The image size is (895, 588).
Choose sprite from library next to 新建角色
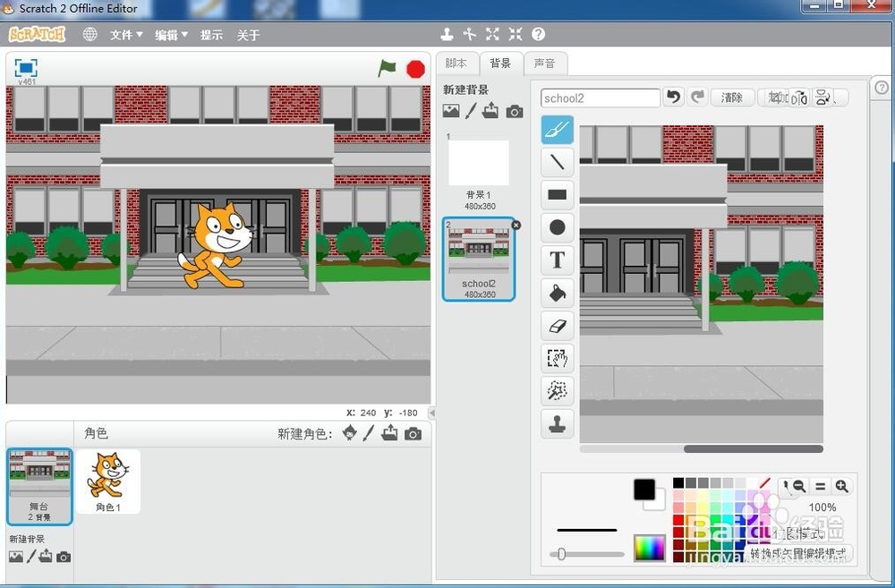point(349,433)
